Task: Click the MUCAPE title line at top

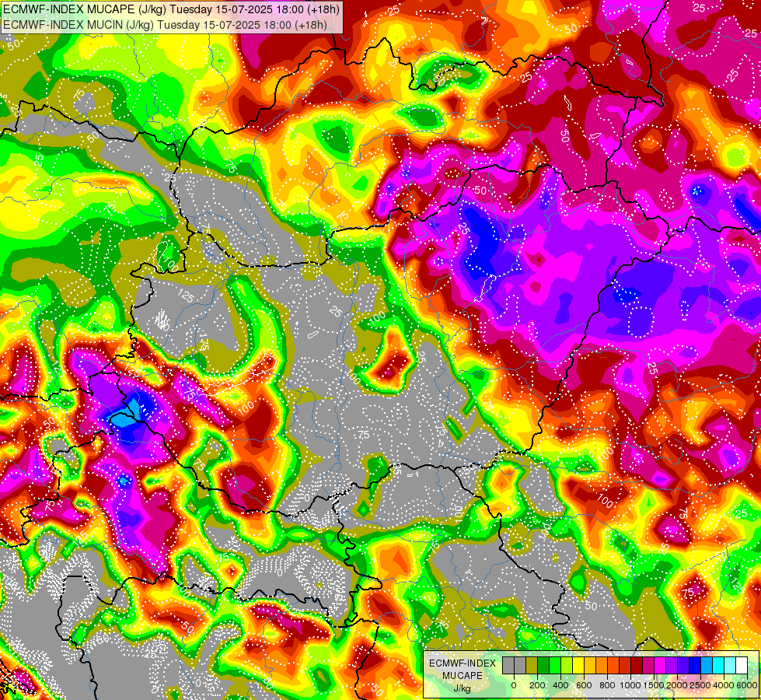Action: coord(171,9)
